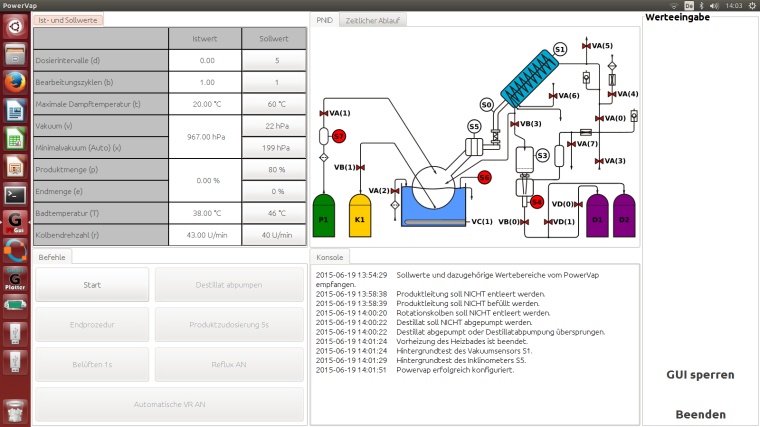
Task: Open the De keyboard layout indicator
Action: click(689, 6)
